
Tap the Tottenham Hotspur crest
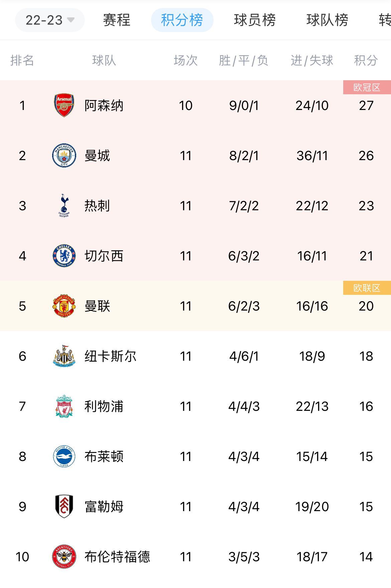64,206
